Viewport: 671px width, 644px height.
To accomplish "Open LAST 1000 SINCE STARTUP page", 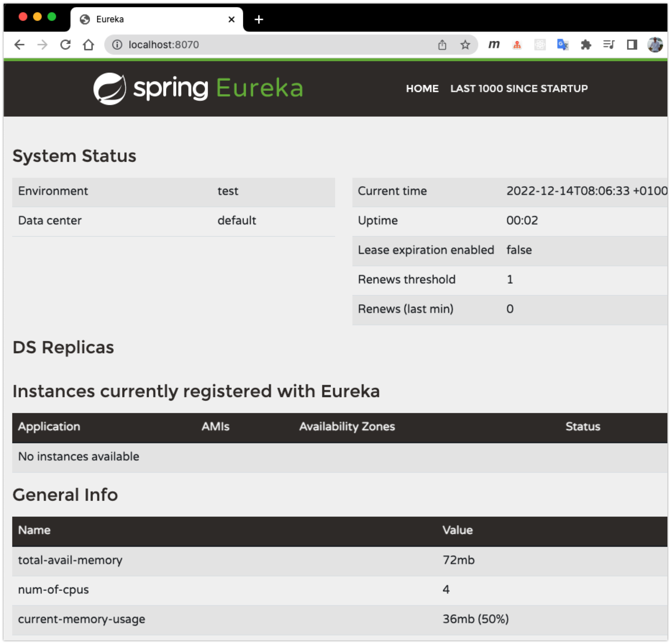I will 519,89.
